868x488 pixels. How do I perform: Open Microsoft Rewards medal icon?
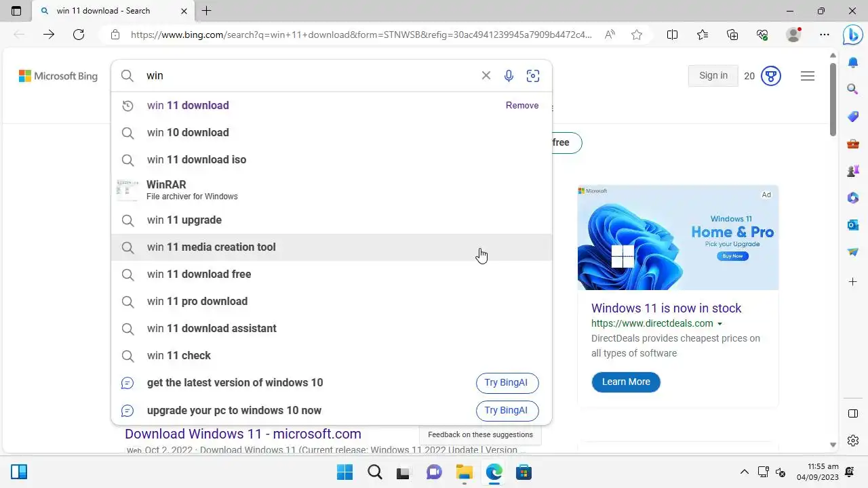(771, 76)
